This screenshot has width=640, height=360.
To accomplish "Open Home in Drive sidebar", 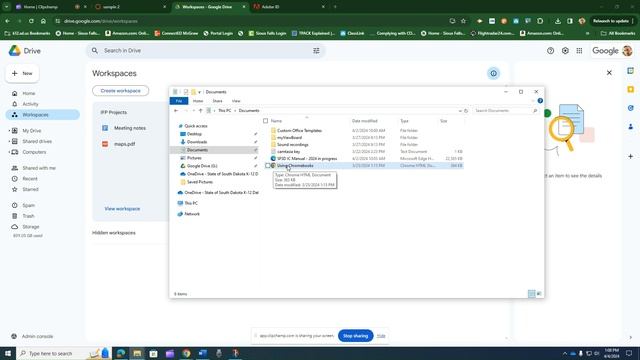I will pos(29,93).
